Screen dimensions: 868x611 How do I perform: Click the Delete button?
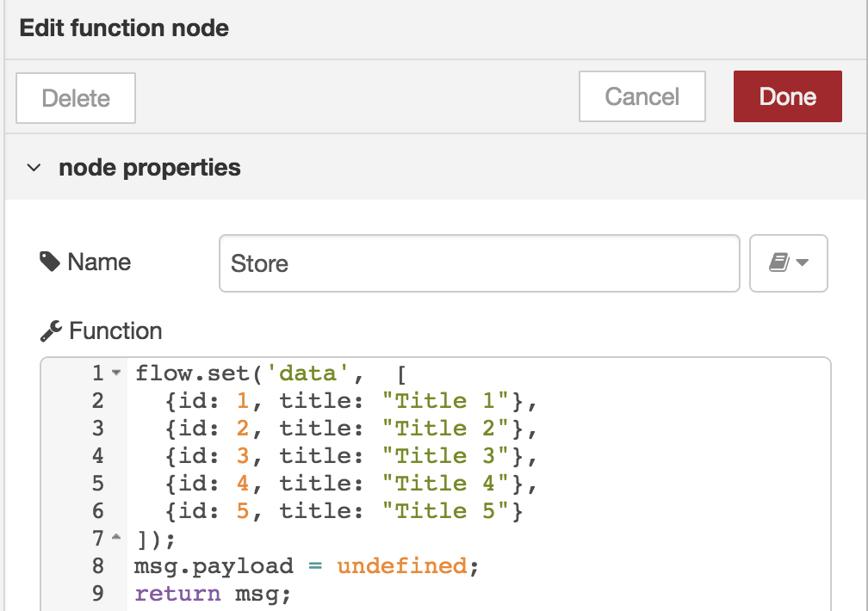pyautogui.click(x=76, y=98)
